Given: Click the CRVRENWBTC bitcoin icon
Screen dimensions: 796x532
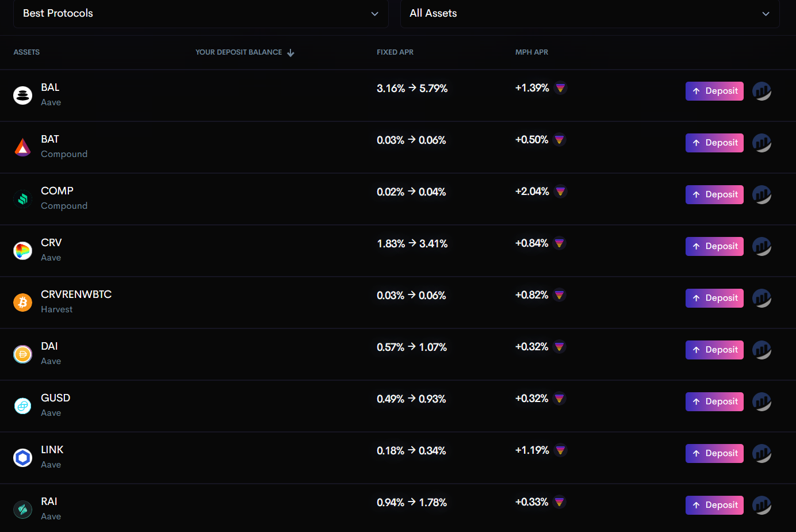Looking at the screenshot, I should pyautogui.click(x=22, y=302).
